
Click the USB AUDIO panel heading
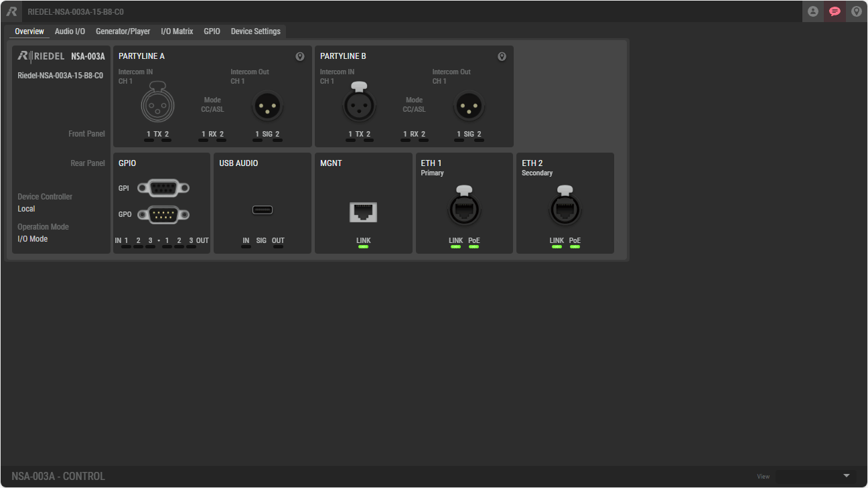coord(238,163)
